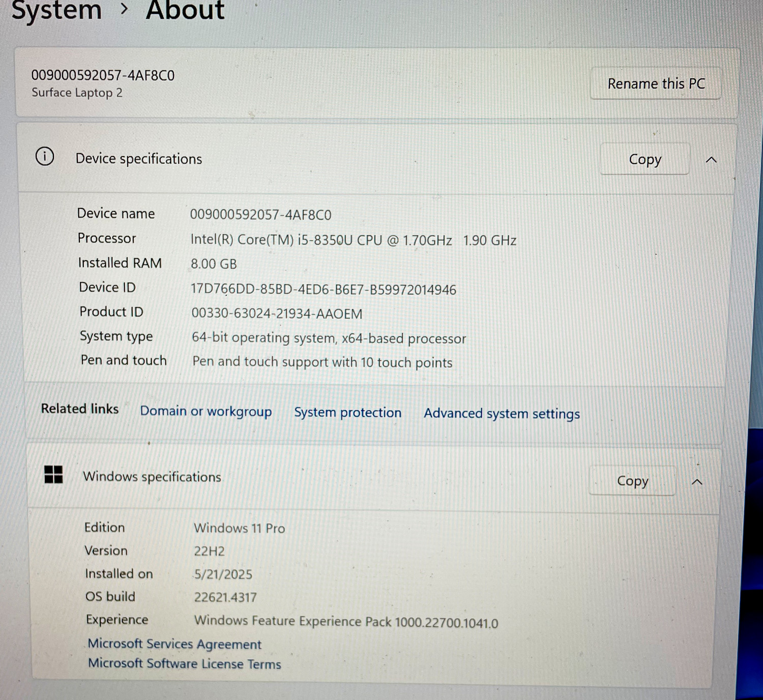
Task: Open System protection link
Action: click(348, 412)
